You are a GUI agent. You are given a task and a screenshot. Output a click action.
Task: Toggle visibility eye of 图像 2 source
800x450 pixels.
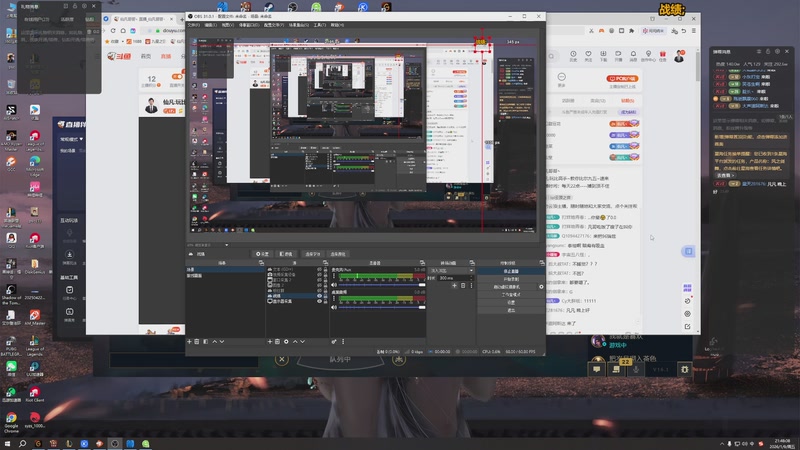[x=319, y=285]
